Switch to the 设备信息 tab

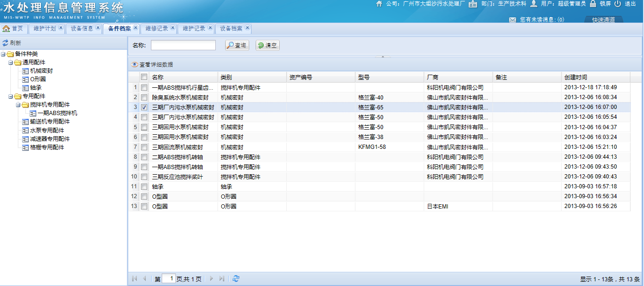point(82,29)
